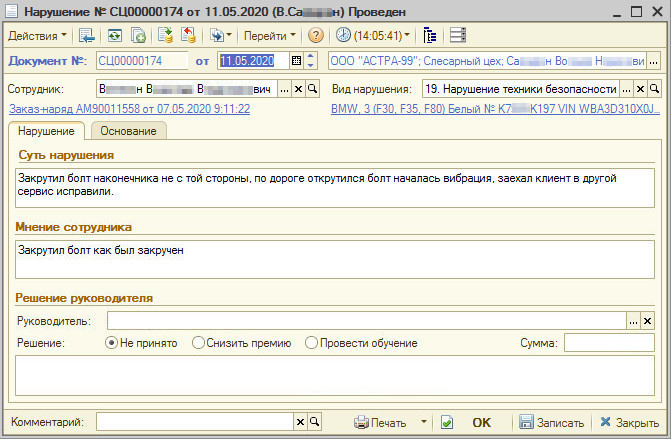671x439 pixels.
Task: Clear Вид нарушения field with X icon
Action: pyautogui.click(x=640, y=89)
